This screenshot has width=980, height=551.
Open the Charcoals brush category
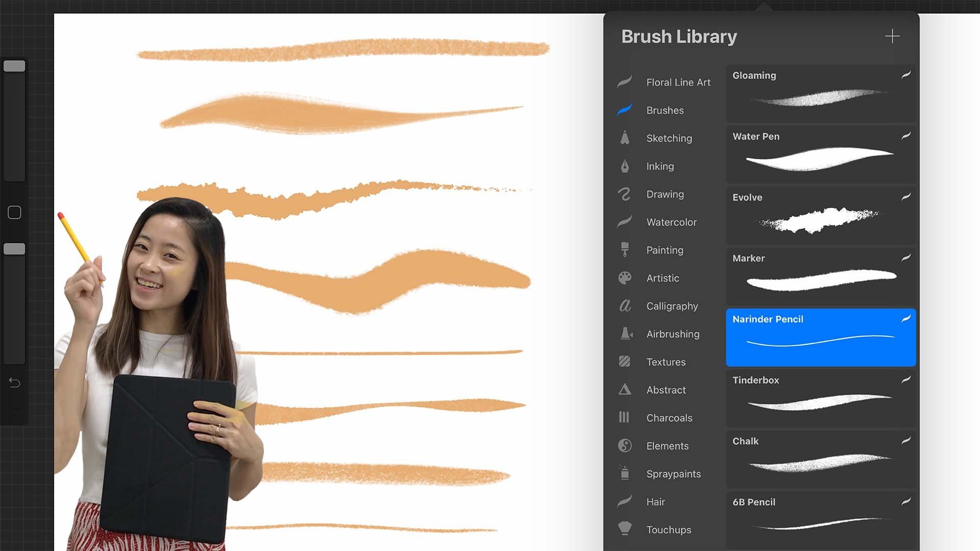669,418
